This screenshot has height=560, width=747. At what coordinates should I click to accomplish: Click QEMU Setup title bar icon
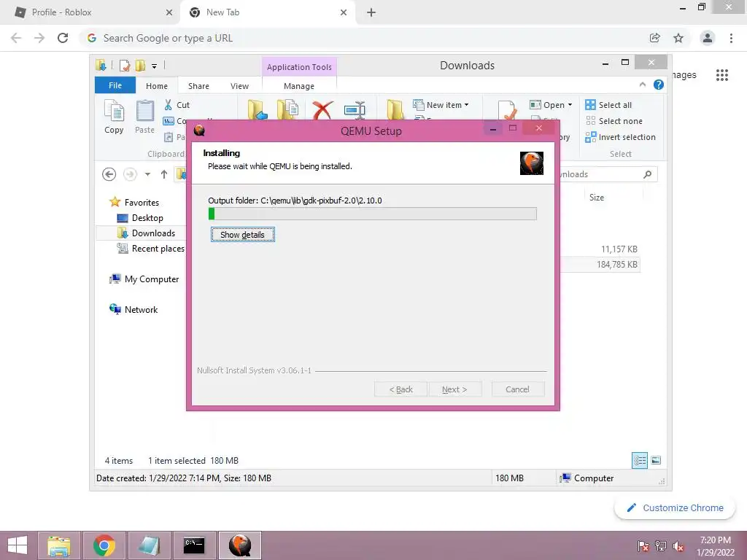click(x=199, y=131)
